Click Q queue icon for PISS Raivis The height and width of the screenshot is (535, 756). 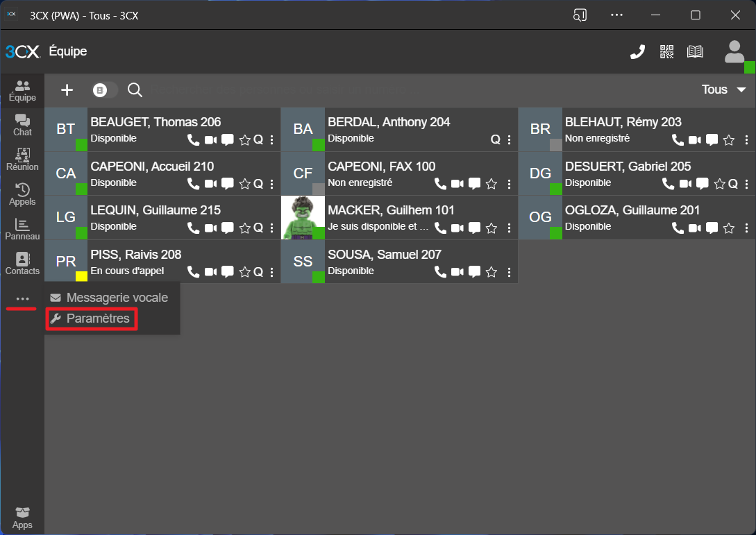pyautogui.click(x=258, y=272)
